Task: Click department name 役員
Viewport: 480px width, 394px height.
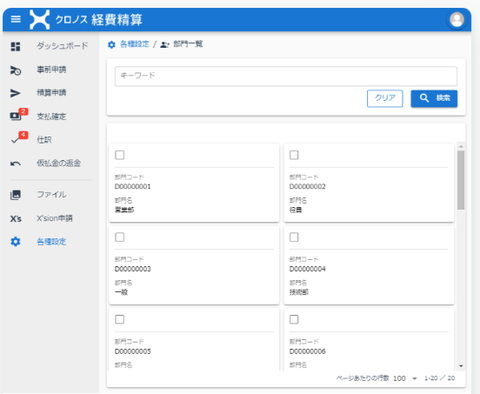Action: point(296,210)
